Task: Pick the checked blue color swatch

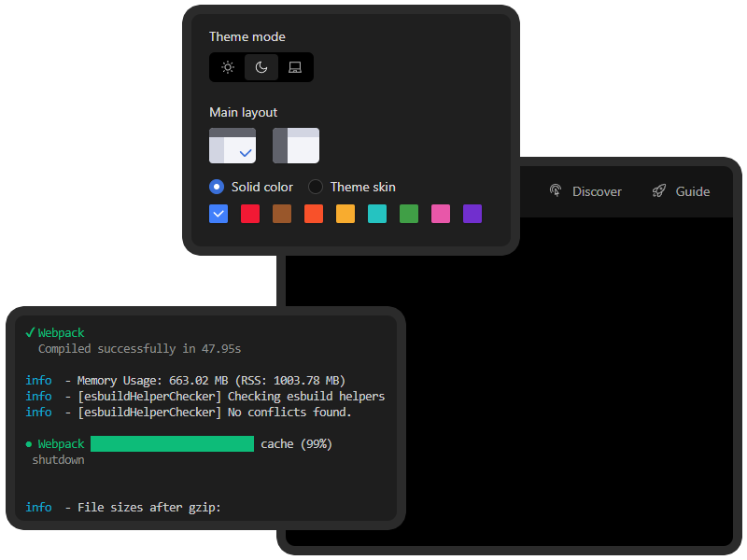Action: coord(218,214)
